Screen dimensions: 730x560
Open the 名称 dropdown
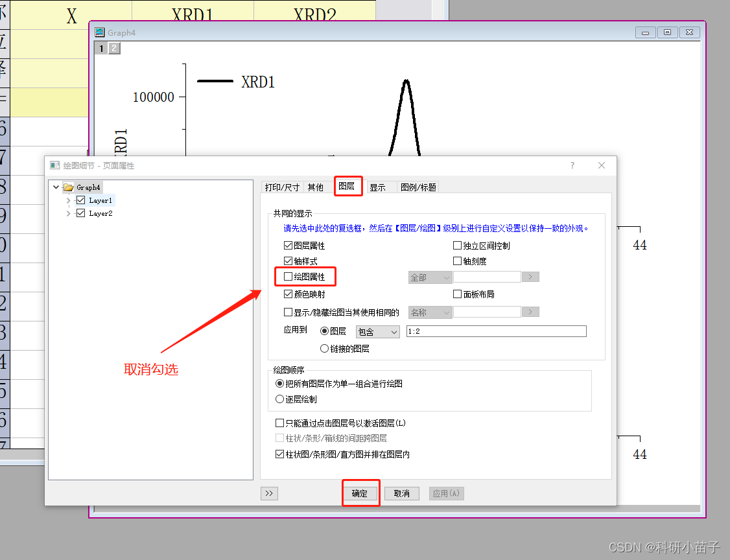430,312
